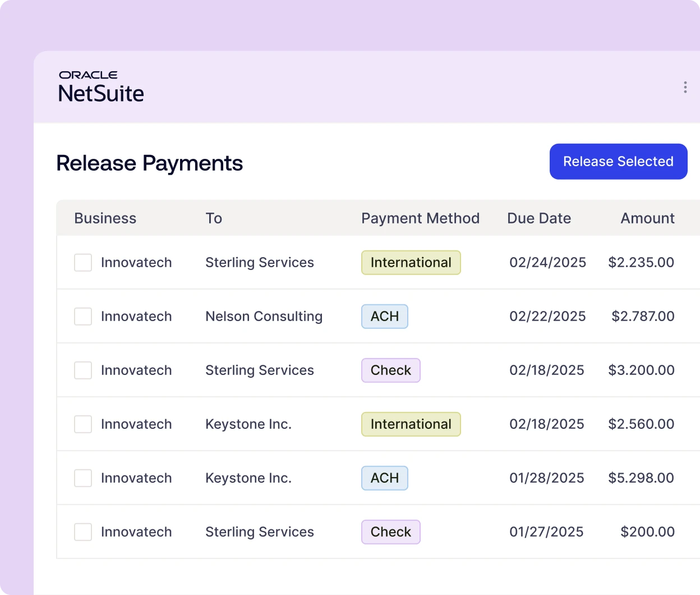Check the Keystone Inc. $5.298.00 payment row
Image resolution: width=700 pixels, height=595 pixels.
tap(83, 478)
